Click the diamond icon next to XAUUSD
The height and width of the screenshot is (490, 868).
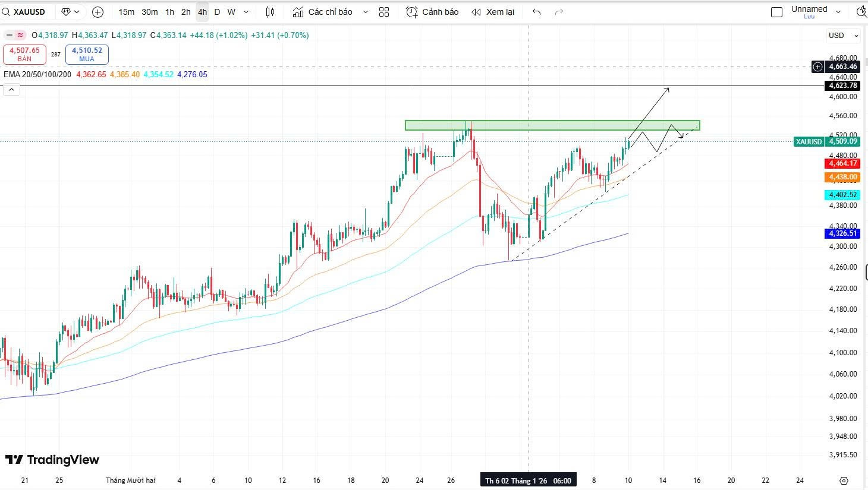(67, 12)
